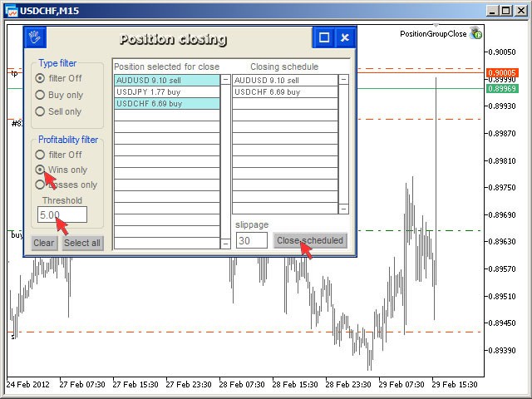The image size is (532, 399).
Task: Select Type filter 'filter Off' radio button
Action: click(40, 78)
